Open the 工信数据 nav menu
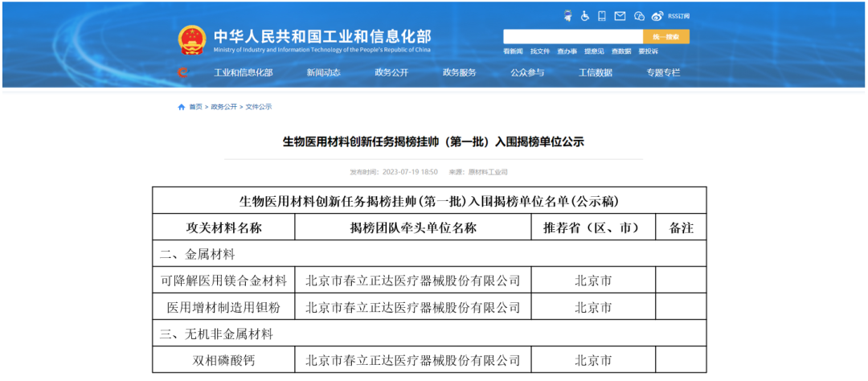This screenshot has width=868, height=381. click(x=595, y=72)
